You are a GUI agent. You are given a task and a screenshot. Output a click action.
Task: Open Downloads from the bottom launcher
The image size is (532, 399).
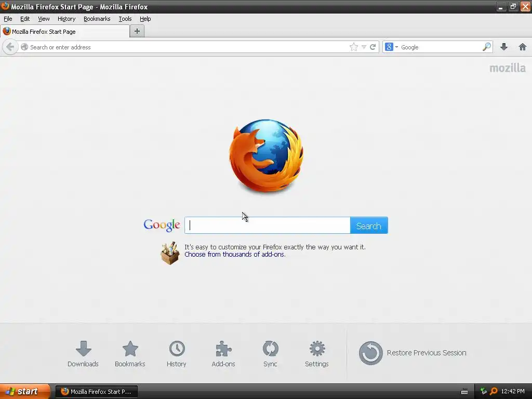tap(83, 354)
